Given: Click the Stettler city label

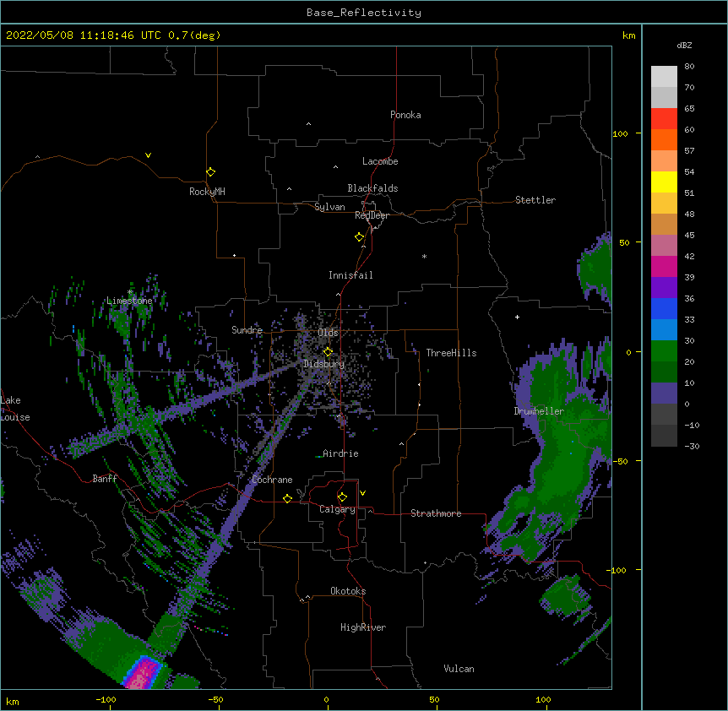Looking at the screenshot, I should point(535,200).
